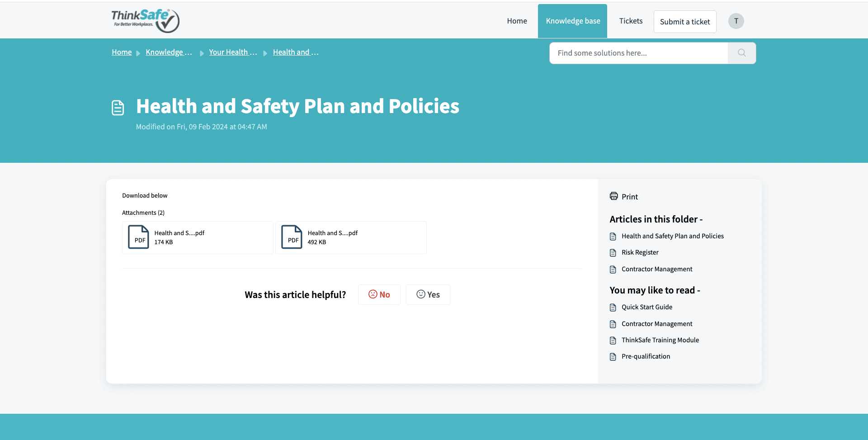Open the Pre-qualification article
The image size is (868, 440).
coord(646,356)
